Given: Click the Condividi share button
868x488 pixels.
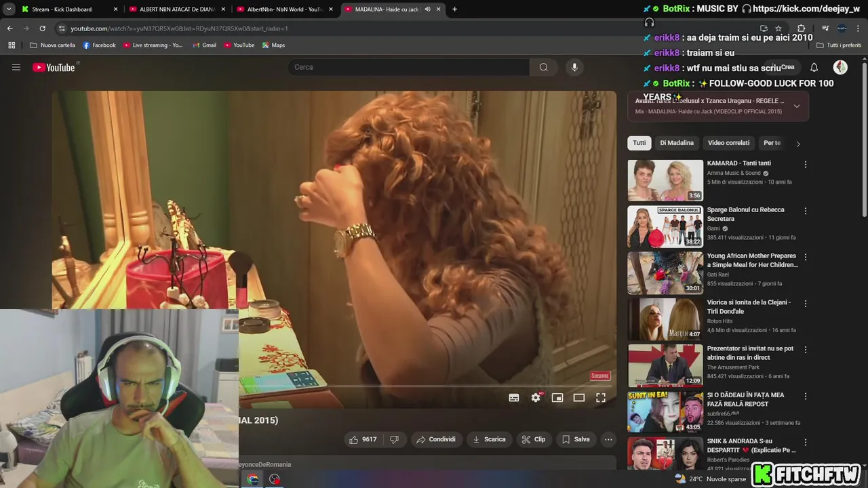Looking at the screenshot, I should point(436,439).
